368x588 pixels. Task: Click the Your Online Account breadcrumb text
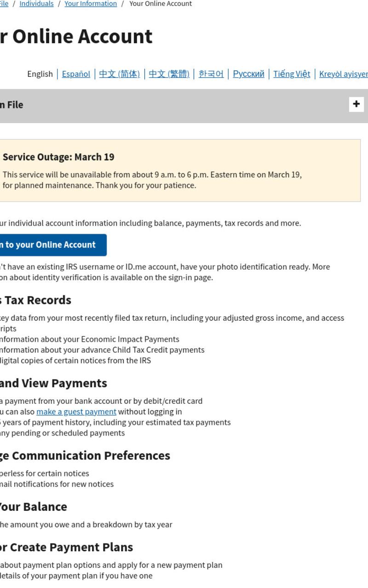click(x=161, y=4)
